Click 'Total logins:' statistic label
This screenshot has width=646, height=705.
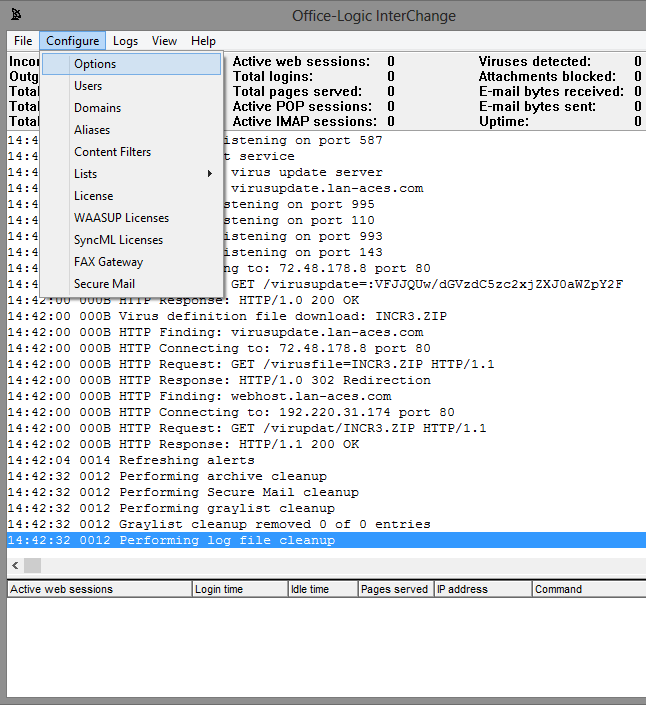tap(272, 76)
